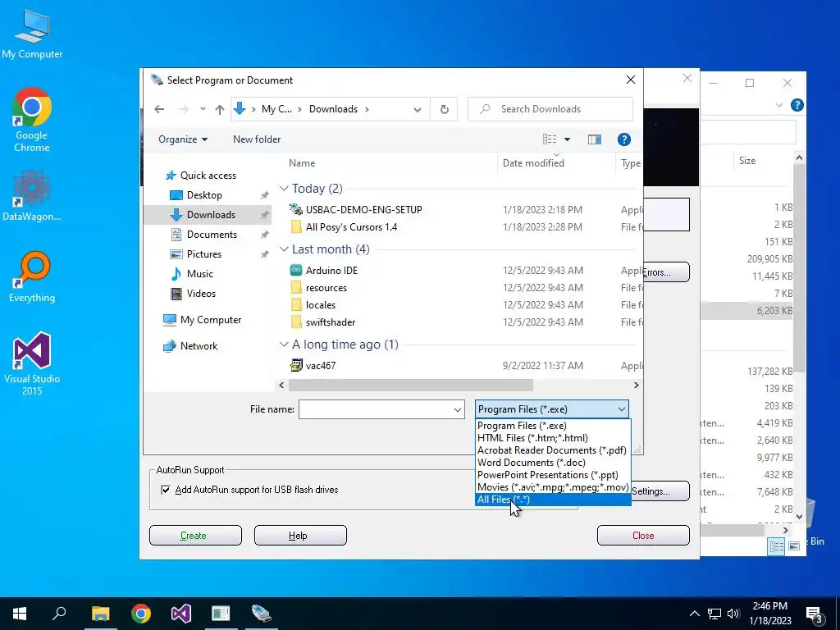Choose Program Files (*.exe) in the list

(x=553, y=426)
